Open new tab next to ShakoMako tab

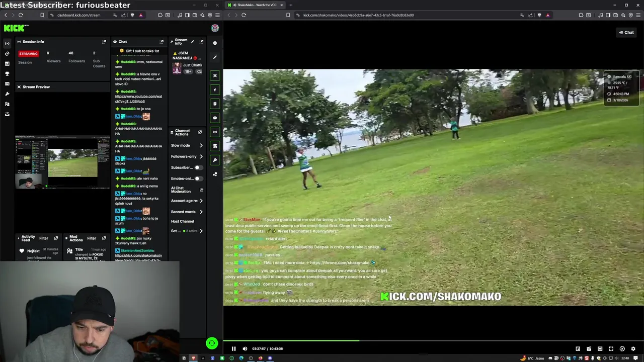[291, 5]
